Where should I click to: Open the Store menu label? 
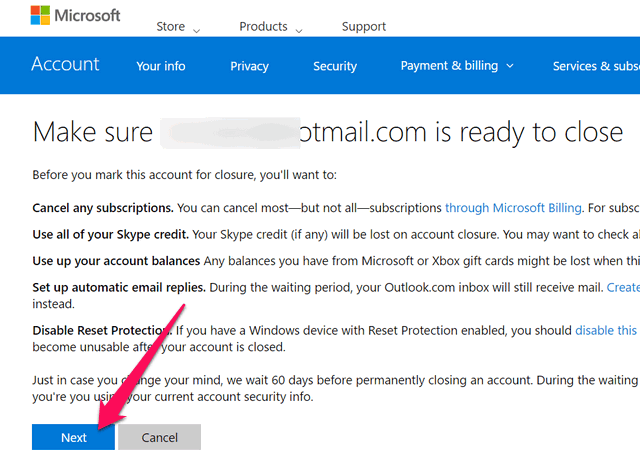point(172,26)
